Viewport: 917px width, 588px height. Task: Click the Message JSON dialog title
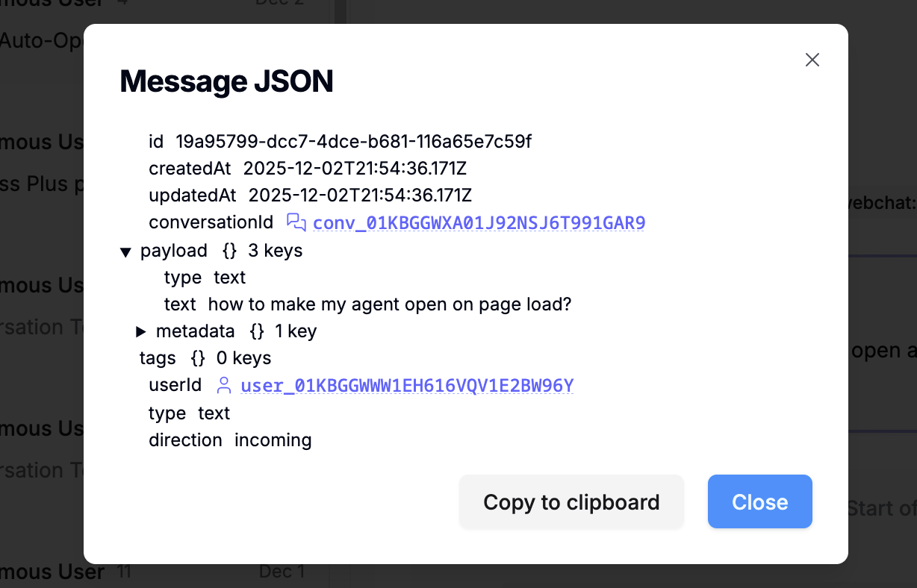(226, 82)
